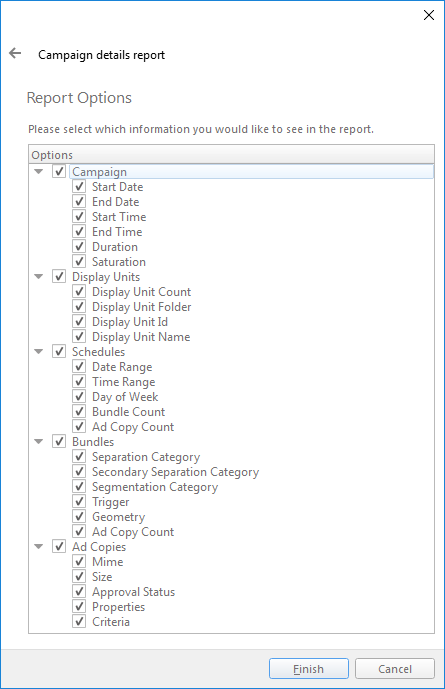
Task: Collapse the Schedules group arrow
Action: 39,352
